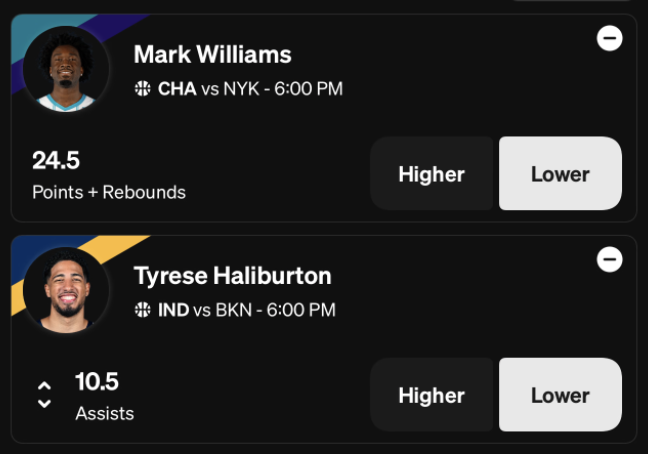This screenshot has height=454, width=648.
Task: Choose Lower for Haliburton Assists
Action: pos(560,395)
